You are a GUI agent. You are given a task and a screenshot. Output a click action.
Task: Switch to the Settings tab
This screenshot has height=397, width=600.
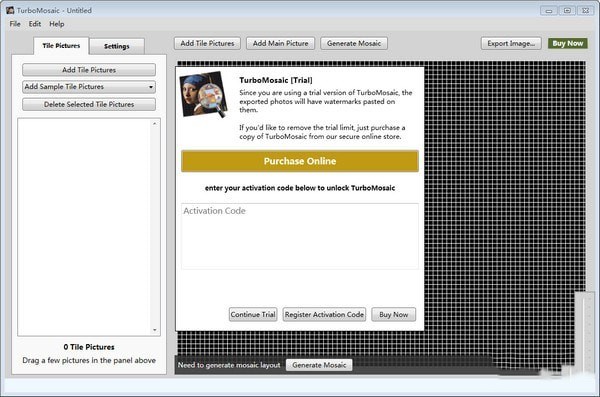(117, 46)
